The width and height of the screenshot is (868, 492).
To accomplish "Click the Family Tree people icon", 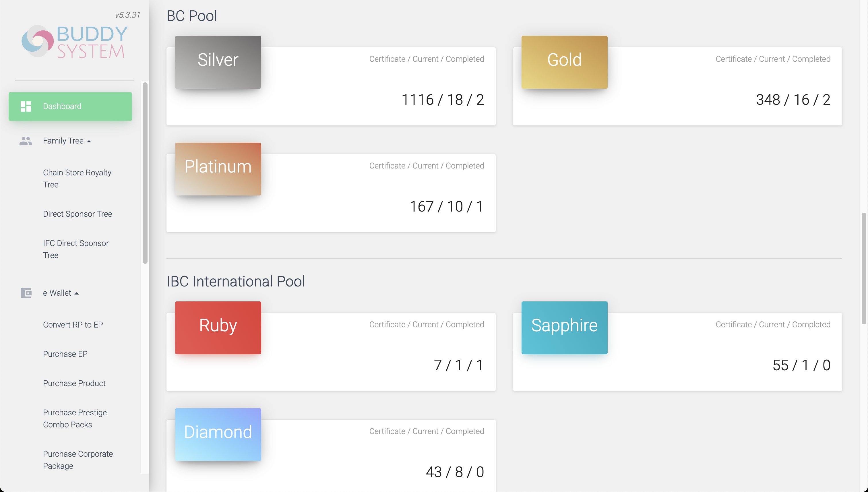I will coord(26,141).
